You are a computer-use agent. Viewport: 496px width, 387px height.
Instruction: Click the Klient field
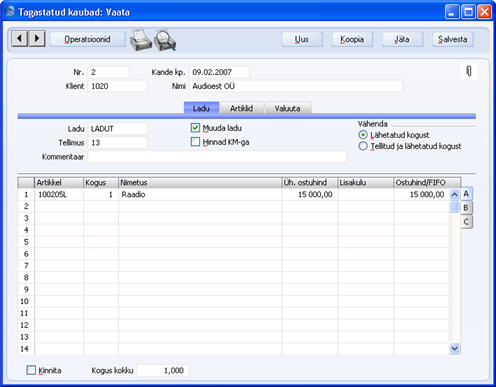(117, 86)
